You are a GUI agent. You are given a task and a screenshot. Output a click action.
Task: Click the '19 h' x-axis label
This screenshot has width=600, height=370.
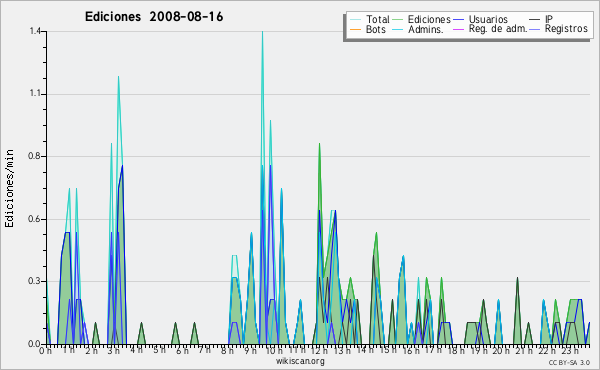point(478,350)
